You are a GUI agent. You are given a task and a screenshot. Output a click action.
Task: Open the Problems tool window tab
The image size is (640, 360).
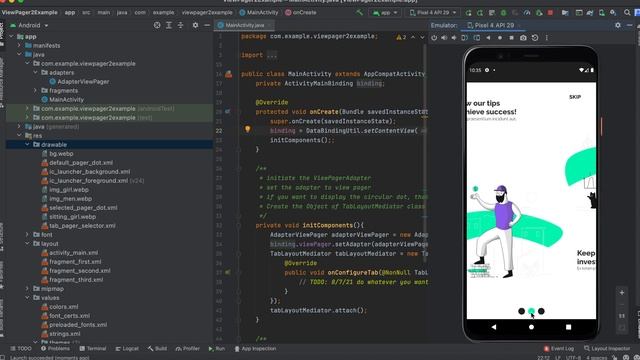pyautogui.click(x=55, y=349)
